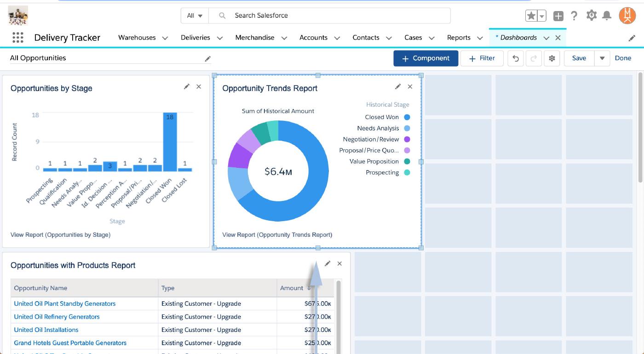Sort table by Amount column header
Image resolution: width=644 pixels, height=354 pixels.
pos(292,288)
